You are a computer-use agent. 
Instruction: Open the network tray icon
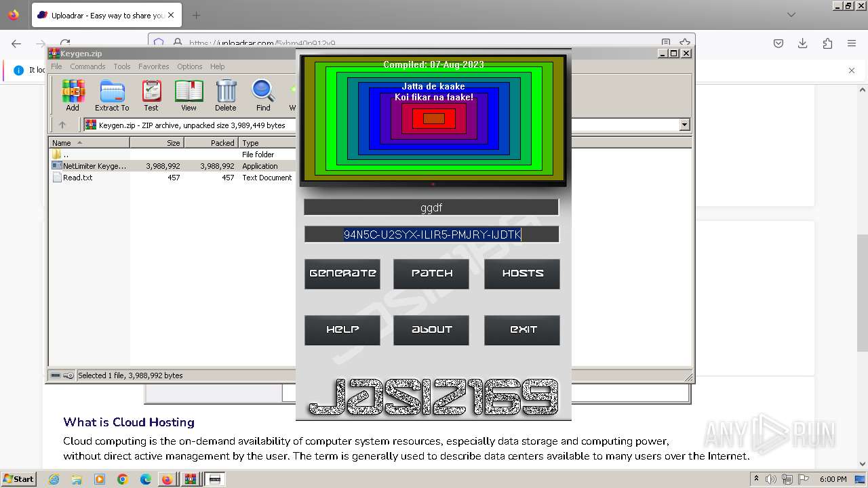pos(789,479)
